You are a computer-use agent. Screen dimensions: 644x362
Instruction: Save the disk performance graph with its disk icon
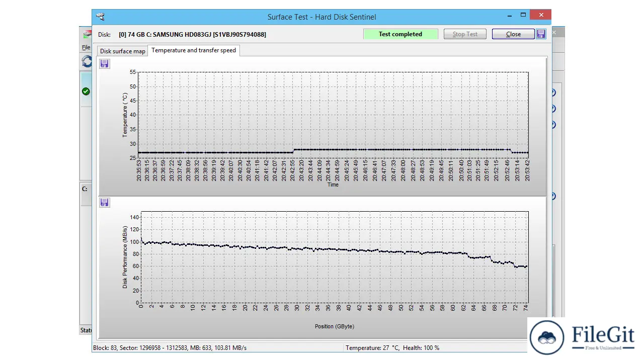[104, 203]
